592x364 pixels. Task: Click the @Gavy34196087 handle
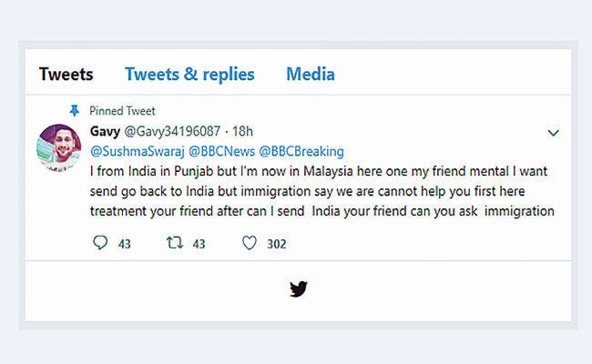169,132
